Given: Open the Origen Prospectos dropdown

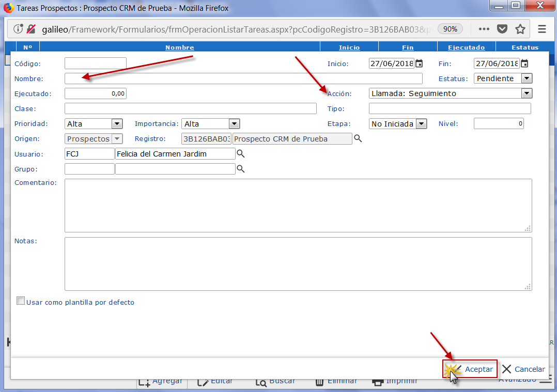Looking at the screenshot, I should [x=117, y=138].
